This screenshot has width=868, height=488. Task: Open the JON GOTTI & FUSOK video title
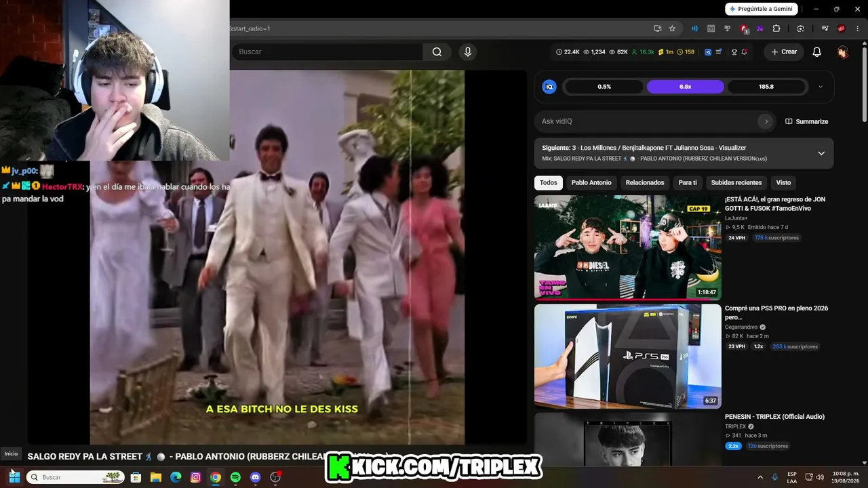click(775, 204)
